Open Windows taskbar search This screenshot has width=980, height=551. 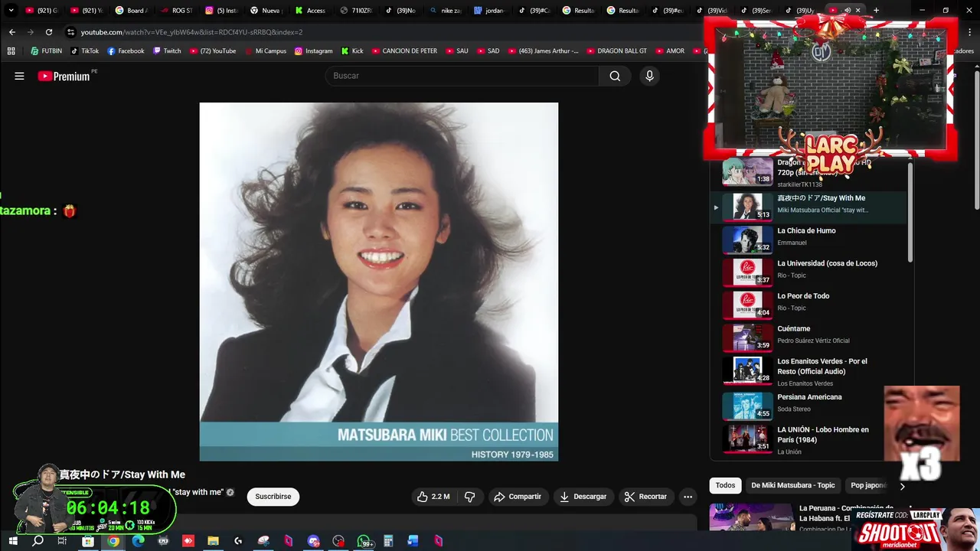(38, 541)
